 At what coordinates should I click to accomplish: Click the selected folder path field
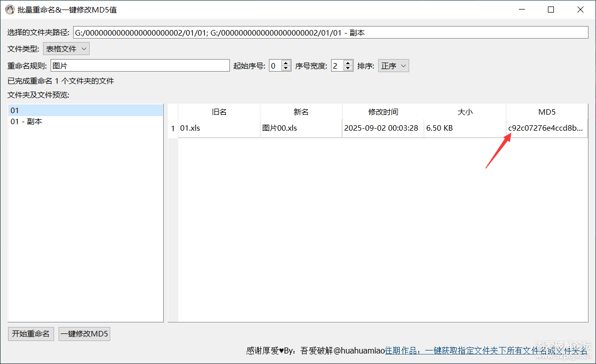click(330, 33)
